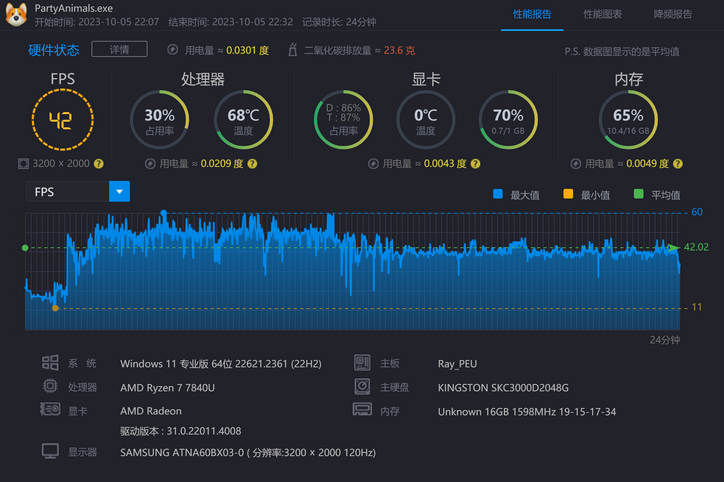Click the Unknown 16GB 1598MHz memory text
Viewport: 724px width, 482px height.
tap(527, 411)
